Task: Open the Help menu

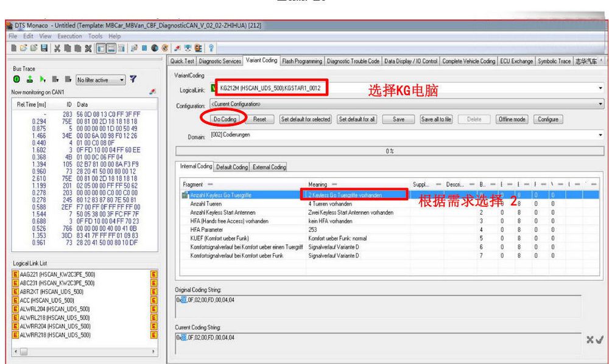Action: pyautogui.click(x=114, y=36)
